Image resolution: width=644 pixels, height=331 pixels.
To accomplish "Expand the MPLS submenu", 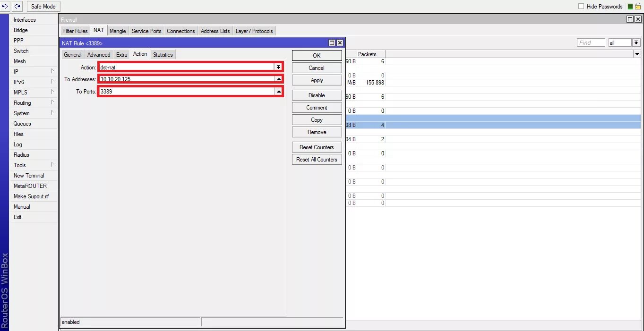I will coord(33,93).
